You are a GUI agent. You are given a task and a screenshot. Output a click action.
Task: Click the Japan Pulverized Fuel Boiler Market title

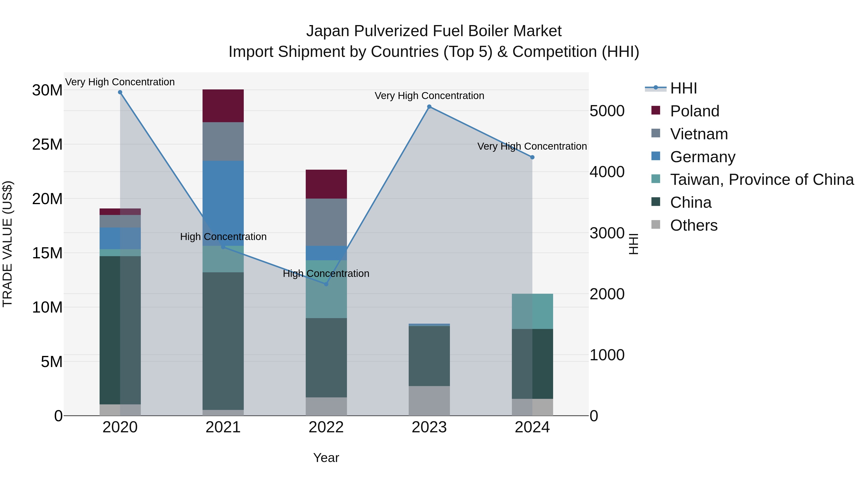click(434, 31)
